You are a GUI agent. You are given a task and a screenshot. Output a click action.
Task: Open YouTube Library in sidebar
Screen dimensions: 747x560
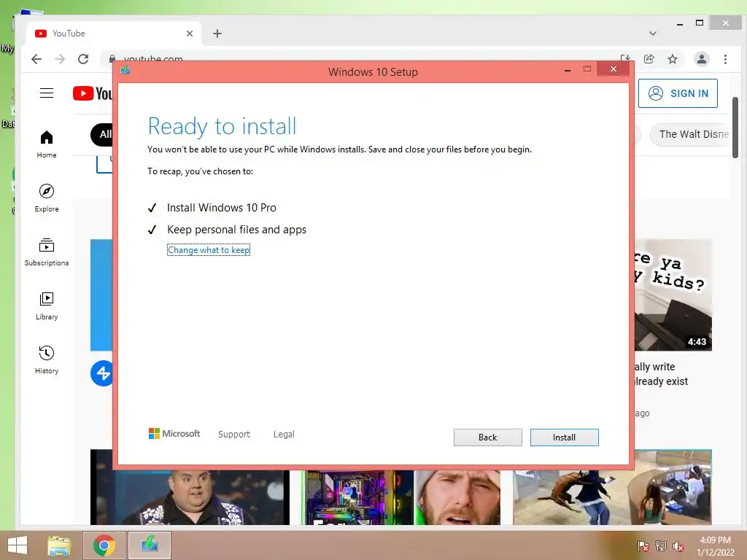[47, 306]
